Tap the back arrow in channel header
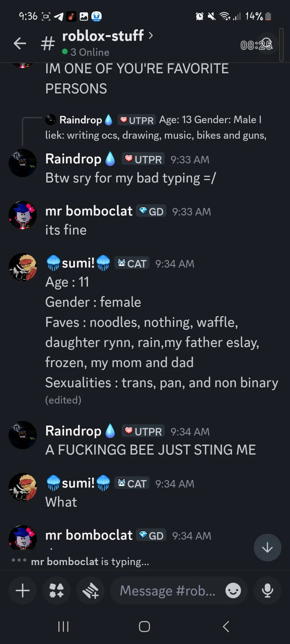This screenshot has height=644, width=290. pos(20,43)
